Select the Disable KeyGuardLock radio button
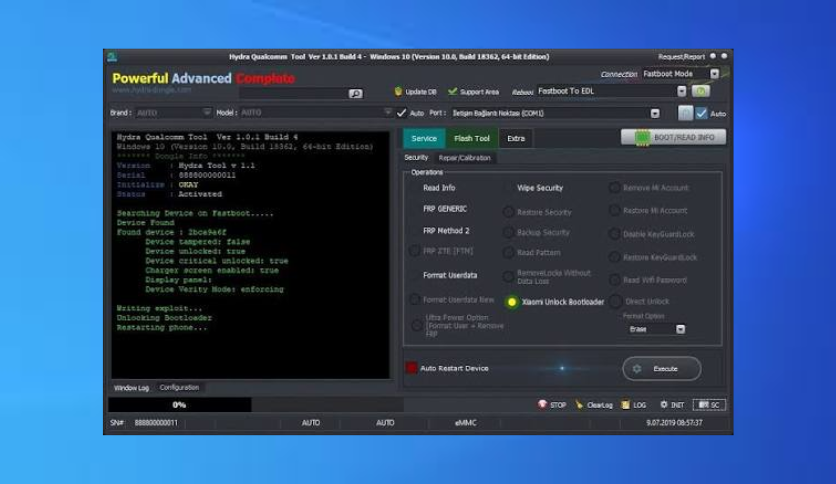The width and height of the screenshot is (836, 484). pos(615,234)
